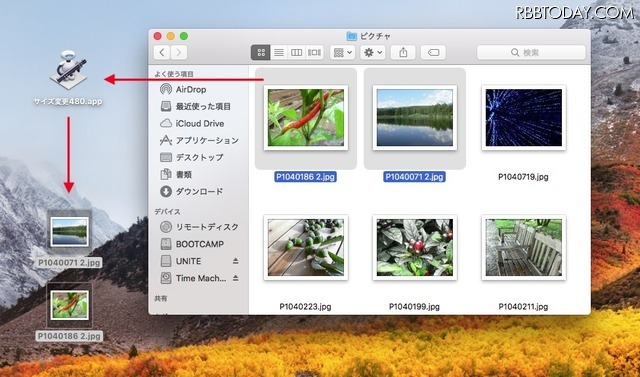
Task: Click the iCloud Drive cloud icon
Action: 166,123
